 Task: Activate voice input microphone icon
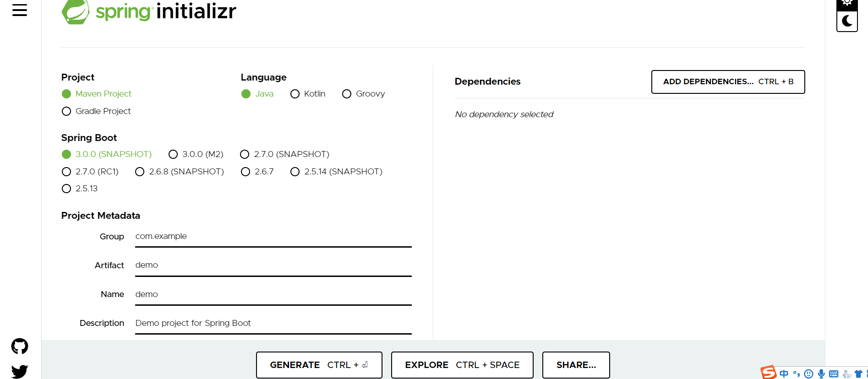[x=821, y=374]
